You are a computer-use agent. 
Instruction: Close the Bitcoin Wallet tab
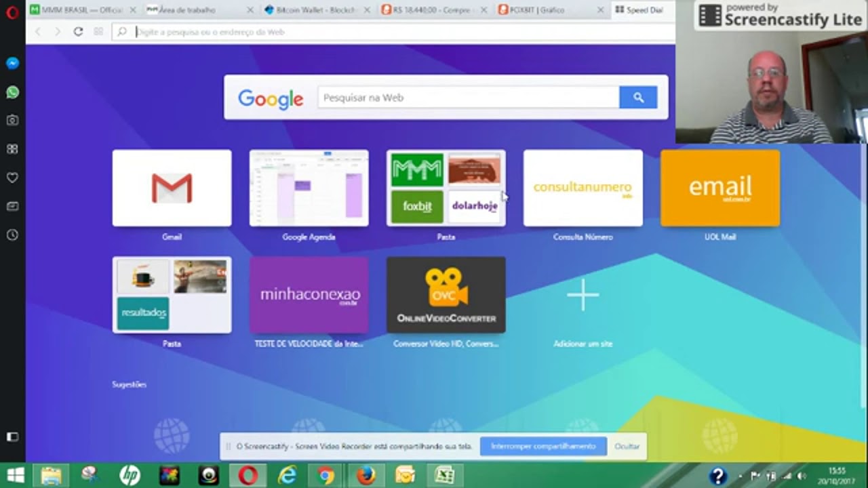click(367, 10)
